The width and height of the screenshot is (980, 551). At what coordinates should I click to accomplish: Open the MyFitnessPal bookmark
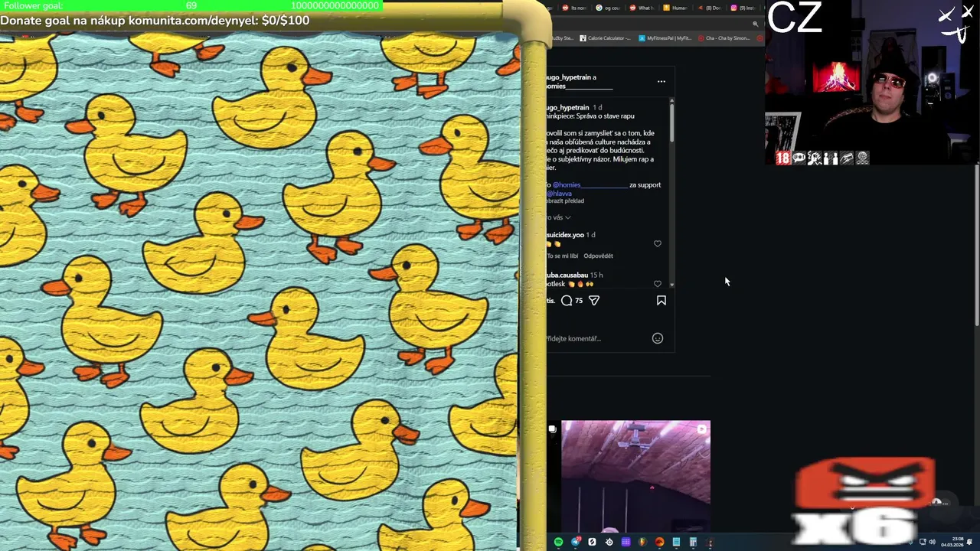[665, 38]
